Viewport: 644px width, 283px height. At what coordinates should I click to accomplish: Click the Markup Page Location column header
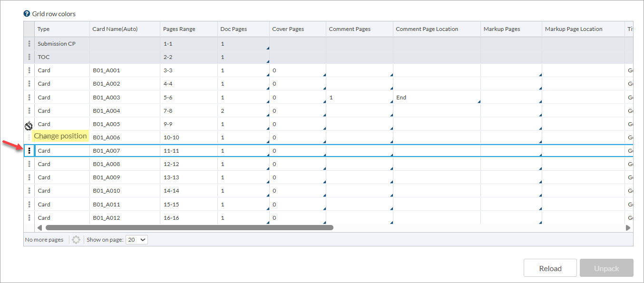(583, 29)
